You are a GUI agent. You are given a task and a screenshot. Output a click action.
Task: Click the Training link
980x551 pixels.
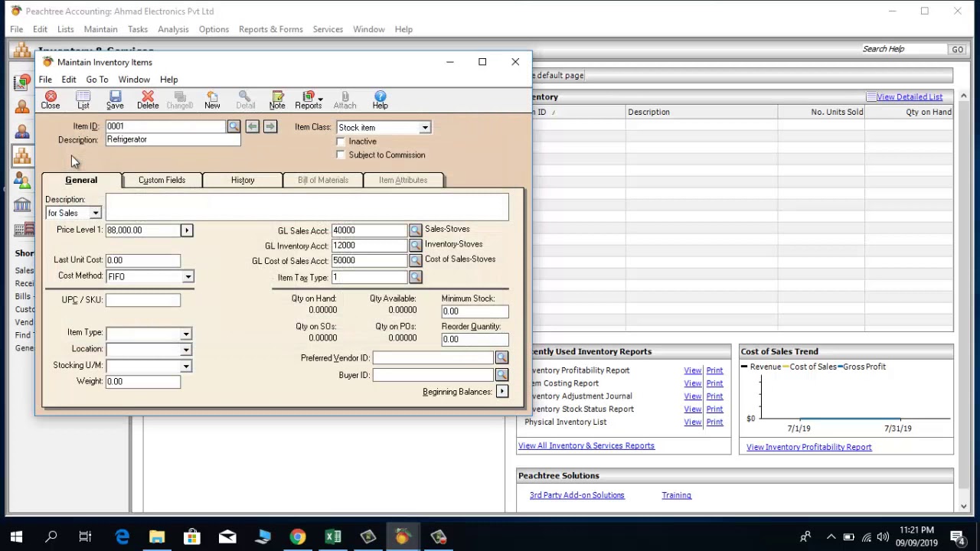[x=677, y=496]
